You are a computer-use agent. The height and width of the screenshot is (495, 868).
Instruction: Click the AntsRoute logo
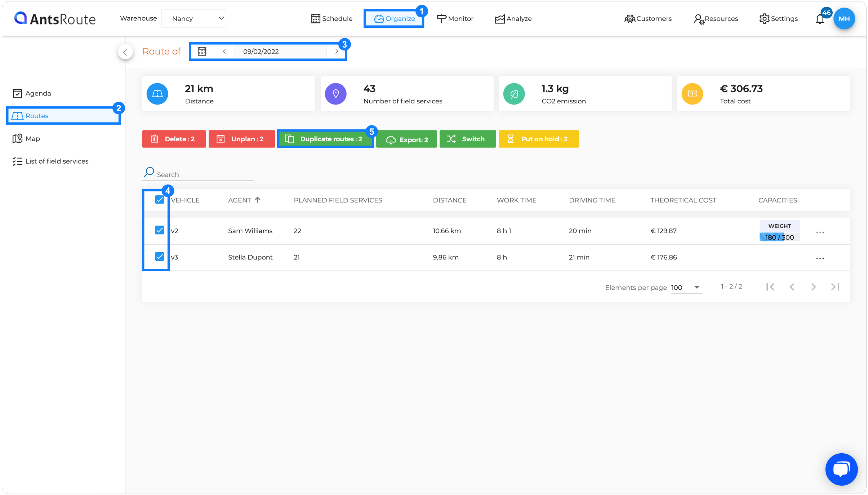click(55, 18)
